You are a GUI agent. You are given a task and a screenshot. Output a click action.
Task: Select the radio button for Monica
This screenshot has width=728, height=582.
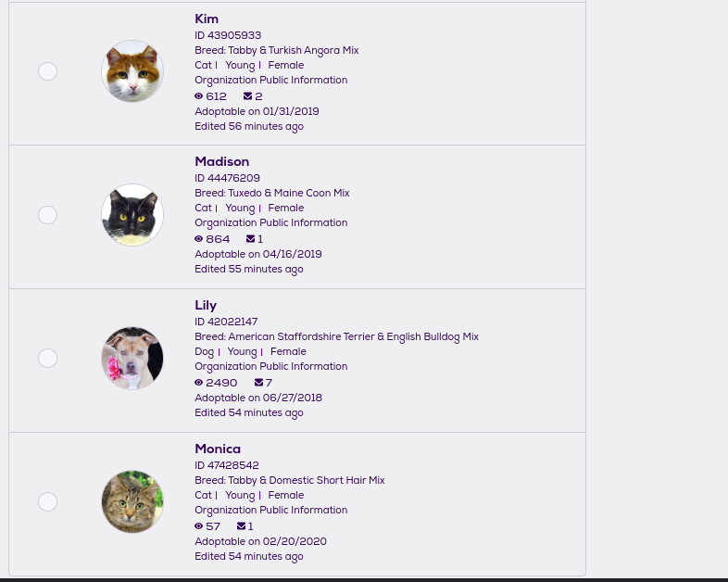48,501
